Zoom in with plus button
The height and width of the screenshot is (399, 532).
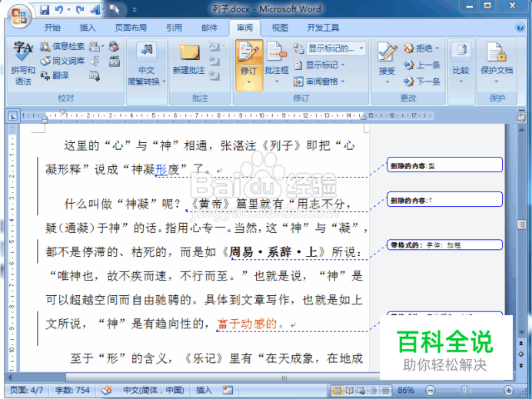point(508,391)
